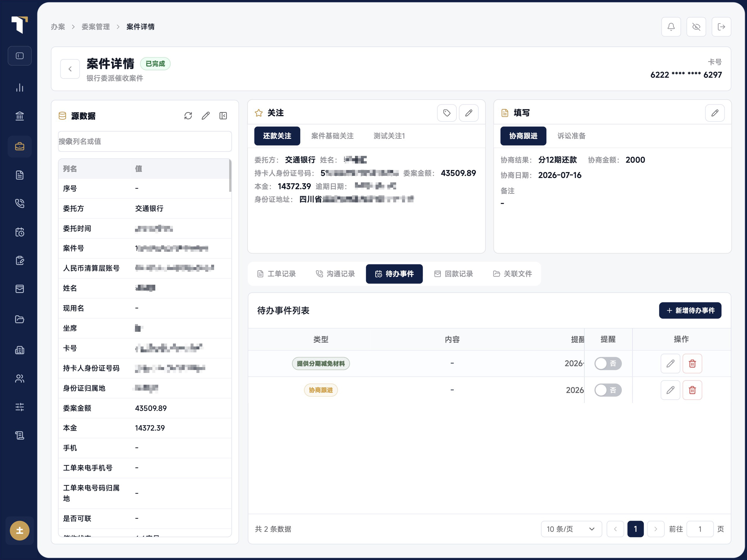This screenshot has width=747, height=560.
Task: Click the 提供分期减免材料 type tag
Action: 321,364
